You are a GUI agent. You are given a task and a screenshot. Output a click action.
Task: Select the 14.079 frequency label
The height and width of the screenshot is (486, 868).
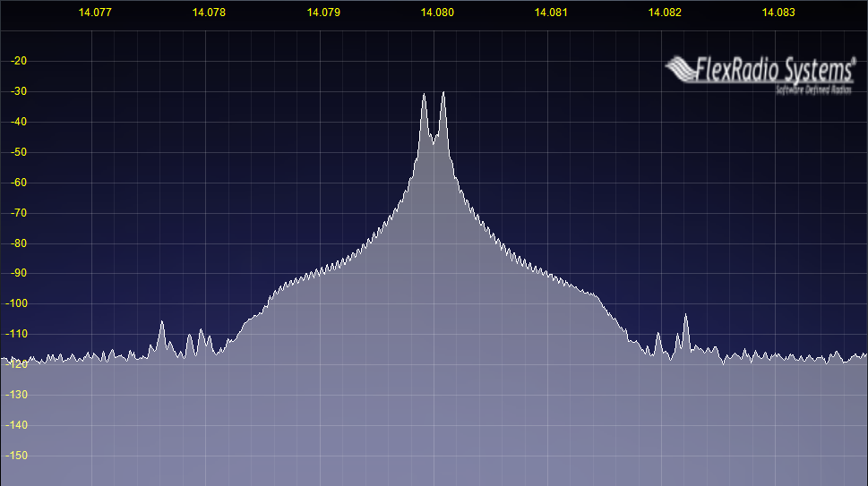[323, 13]
